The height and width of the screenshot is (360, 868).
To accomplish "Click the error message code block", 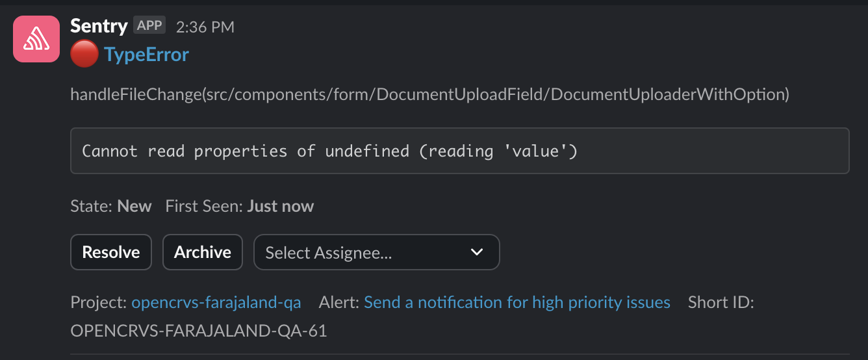I will 459,151.
